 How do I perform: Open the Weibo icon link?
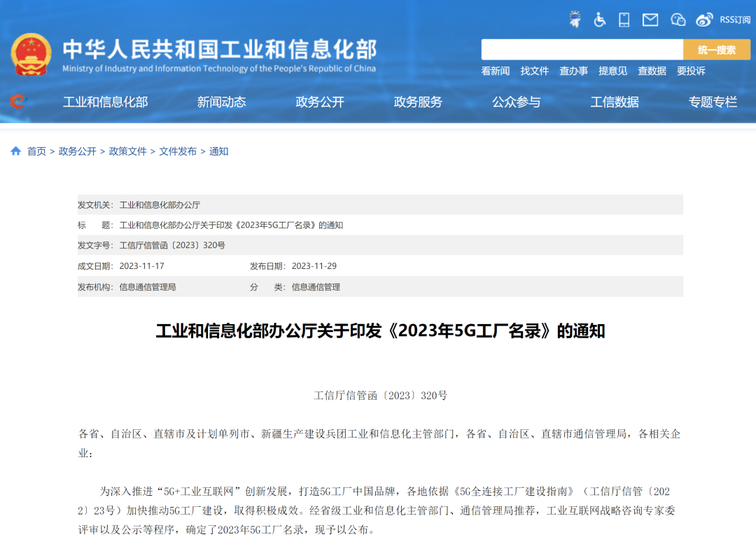[704, 20]
